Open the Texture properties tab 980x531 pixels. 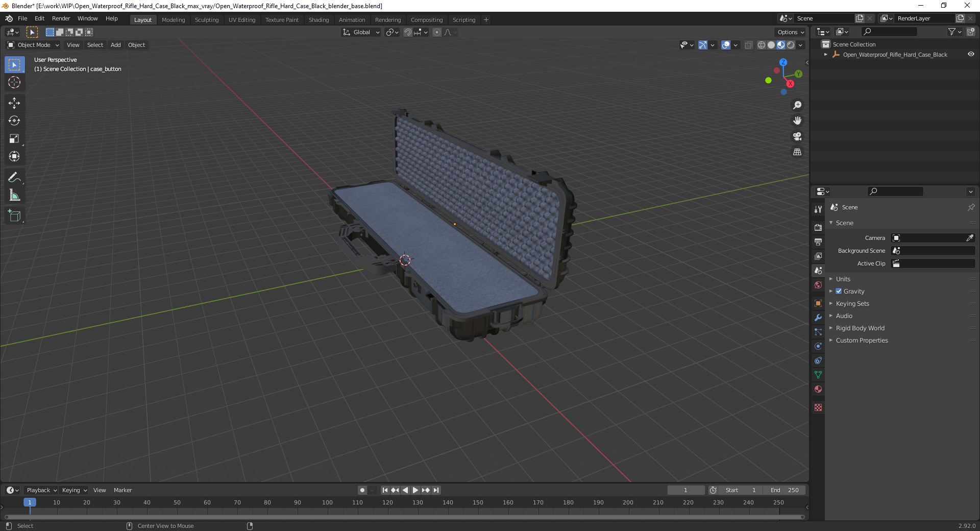(x=818, y=407)
